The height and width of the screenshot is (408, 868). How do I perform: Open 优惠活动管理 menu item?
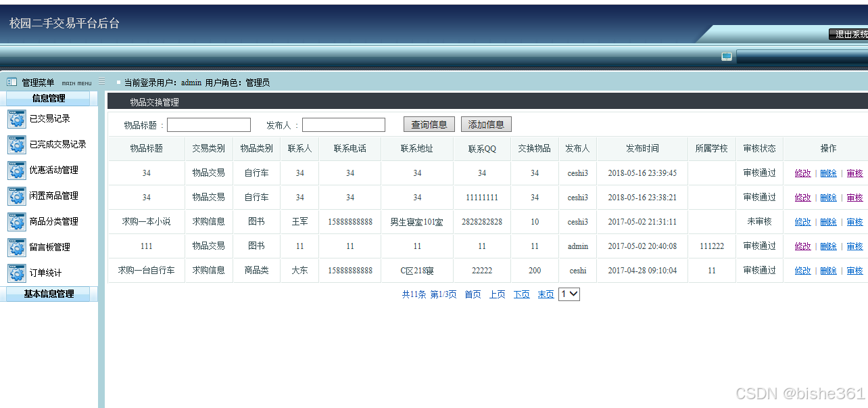tap(53, 170)
